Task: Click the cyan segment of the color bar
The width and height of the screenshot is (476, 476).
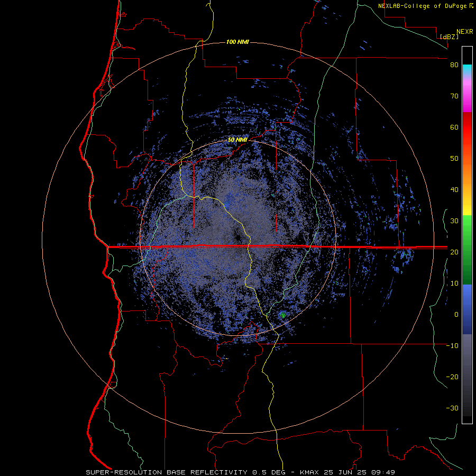Action: coord(467,69)
